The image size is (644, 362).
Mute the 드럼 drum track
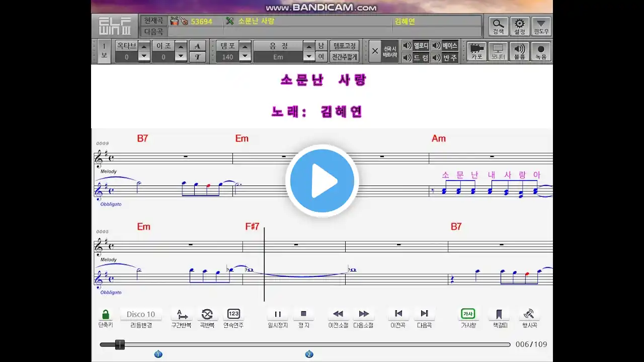pos(416,58)
